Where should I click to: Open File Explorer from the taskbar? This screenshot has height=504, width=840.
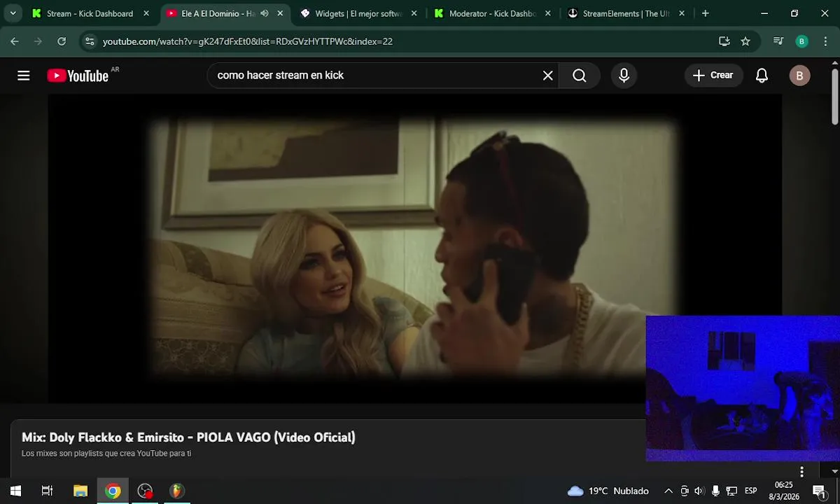(x=80, y=491)
